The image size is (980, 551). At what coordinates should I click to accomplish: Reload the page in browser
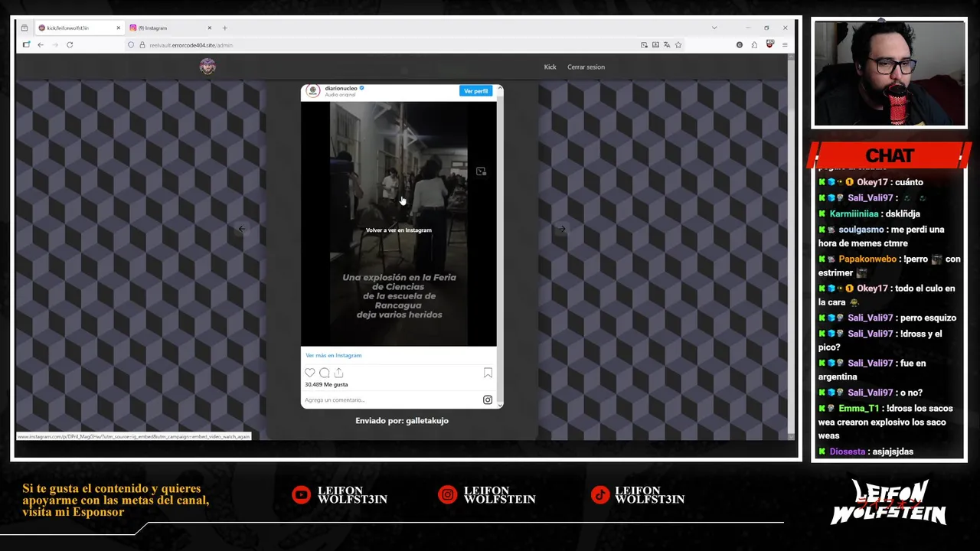pos(70,45)
